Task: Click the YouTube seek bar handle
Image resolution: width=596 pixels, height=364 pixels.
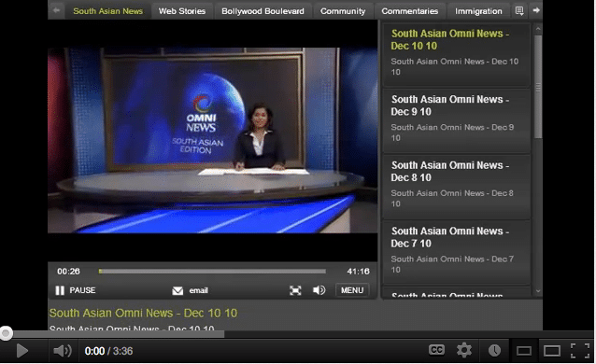Action: click(6, 333)
